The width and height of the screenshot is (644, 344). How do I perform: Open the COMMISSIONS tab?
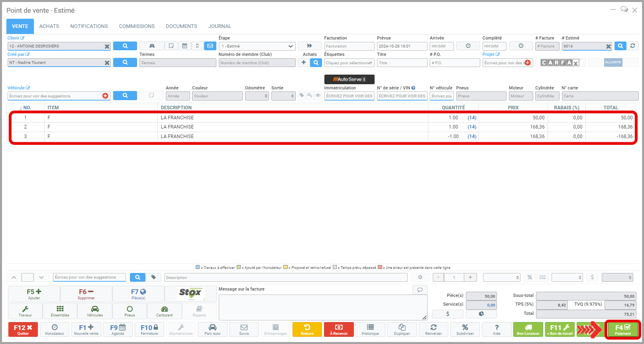(x=137, y=26)
